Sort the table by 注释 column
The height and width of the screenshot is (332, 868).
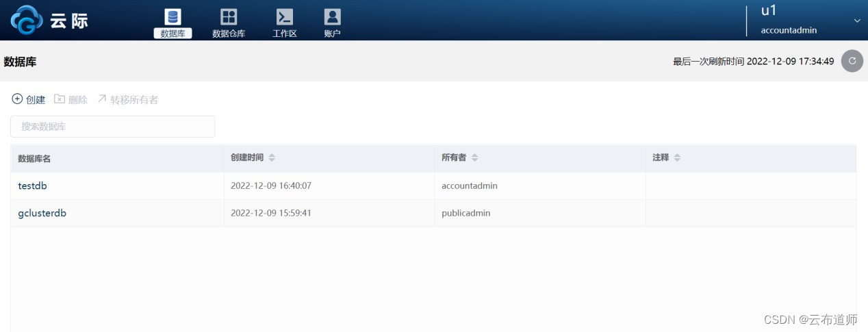coord(677,158)
